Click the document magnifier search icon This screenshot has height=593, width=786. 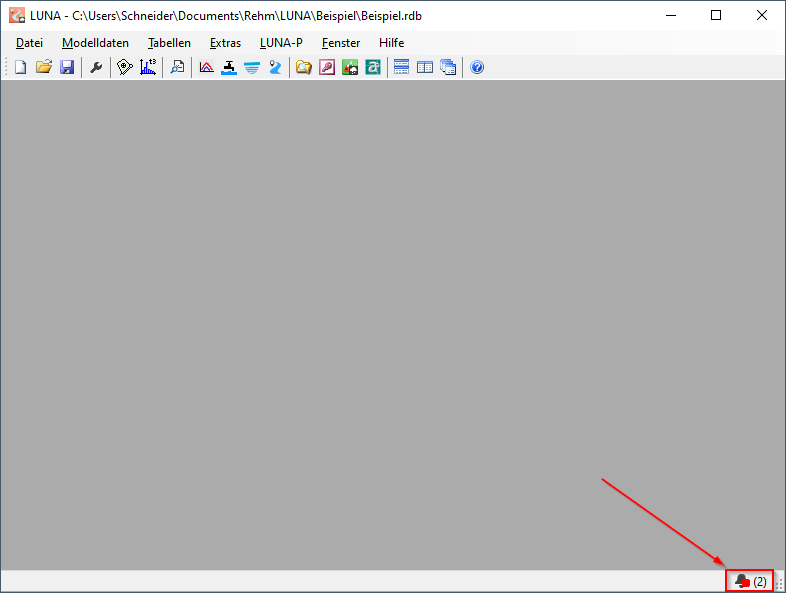177,67
